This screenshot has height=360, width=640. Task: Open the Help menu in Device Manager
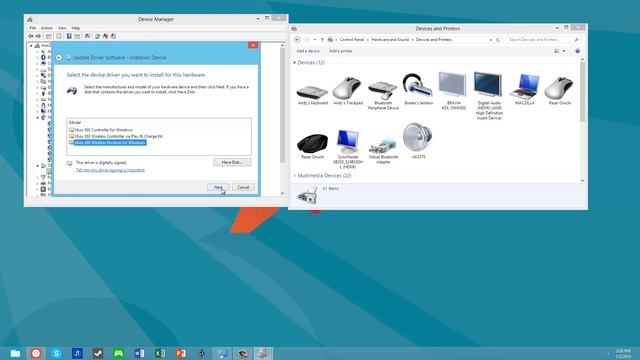coord(76,28)
